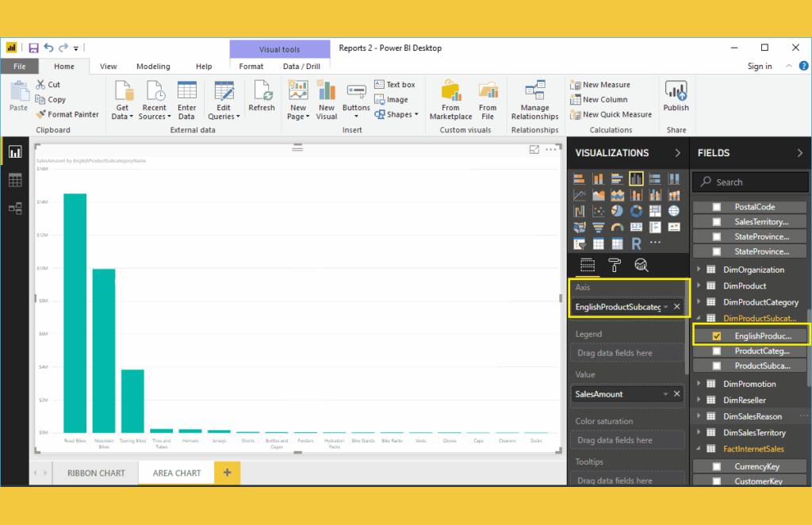Add a new page with plus button
The height and width of the screenshot is (525, 812).
(227, 472)
